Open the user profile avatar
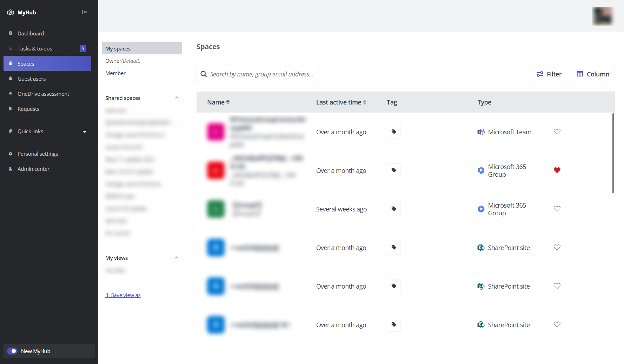Image resolution: width=624 pixels, height=364 pixels. 603,16
